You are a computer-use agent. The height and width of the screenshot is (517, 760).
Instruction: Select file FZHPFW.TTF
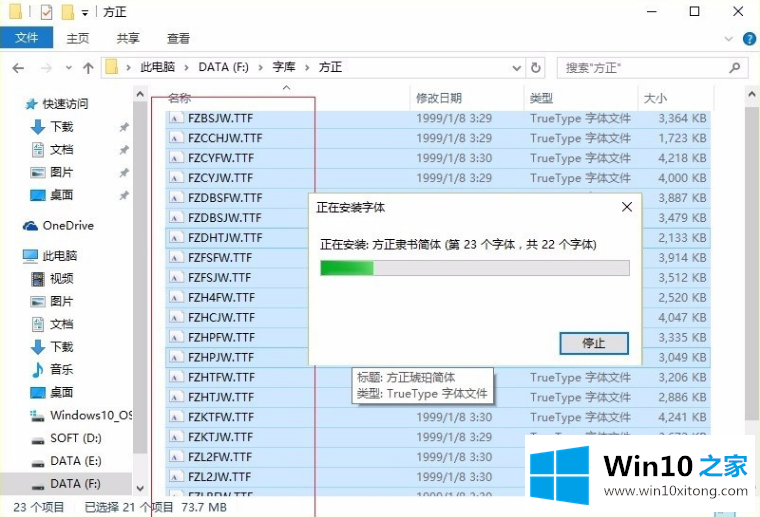[x=221, y=337]
